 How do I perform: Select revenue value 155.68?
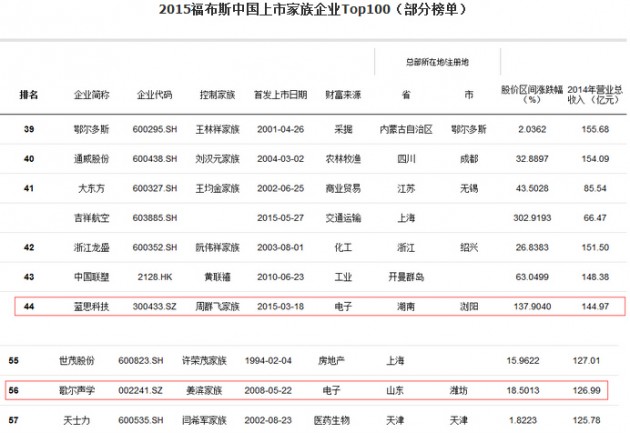(595, 129)
